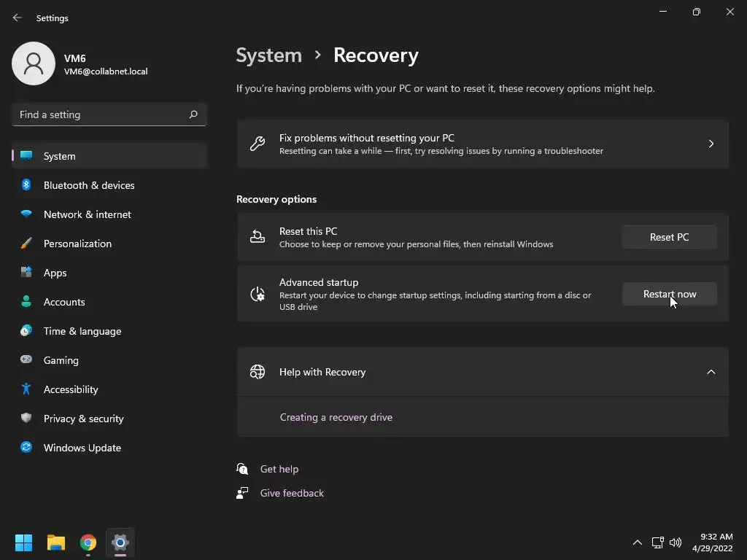Open the Gaming controller icon
Screen dimensions: 747x560
pyautogui.click(x=26, y=360)
